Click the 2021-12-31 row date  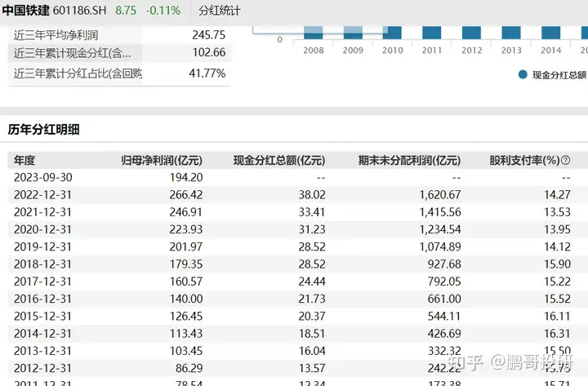tap(42, 212)
